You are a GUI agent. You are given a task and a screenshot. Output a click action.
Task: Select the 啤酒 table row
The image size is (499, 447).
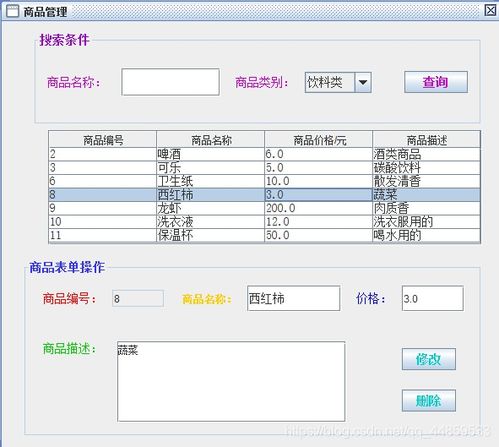(265, 154)
